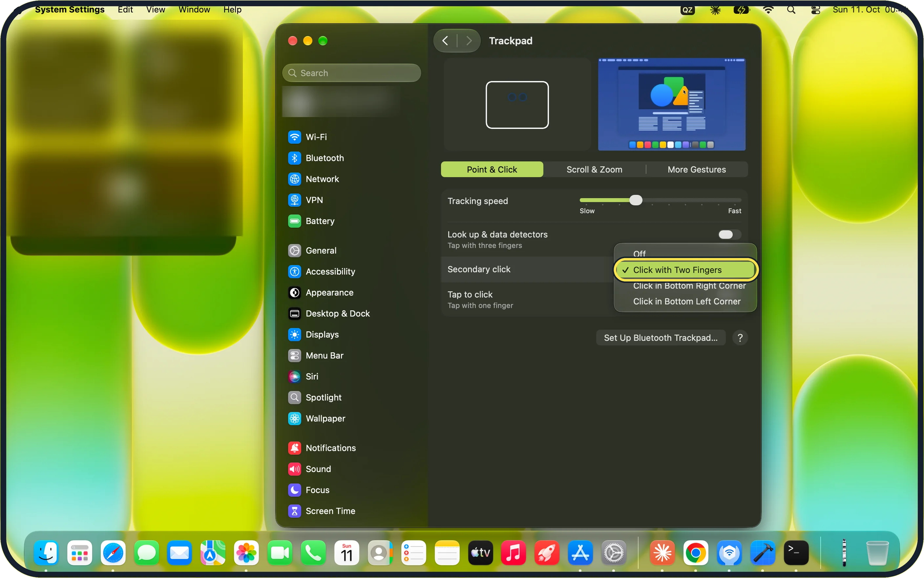
Task: Switch to Point & Click tab
Action: pyautogui.click(x=492, y=169)
